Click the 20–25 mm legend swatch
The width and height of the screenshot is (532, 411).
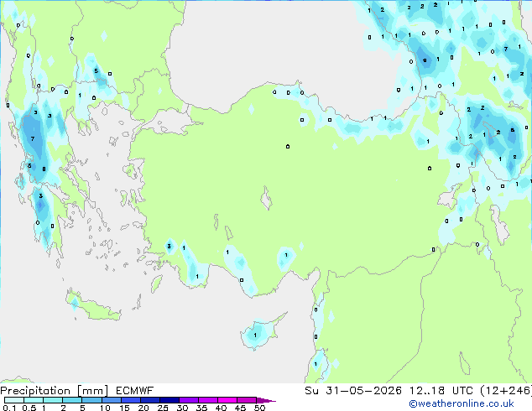pyautogui.click(x=149, y=400)
